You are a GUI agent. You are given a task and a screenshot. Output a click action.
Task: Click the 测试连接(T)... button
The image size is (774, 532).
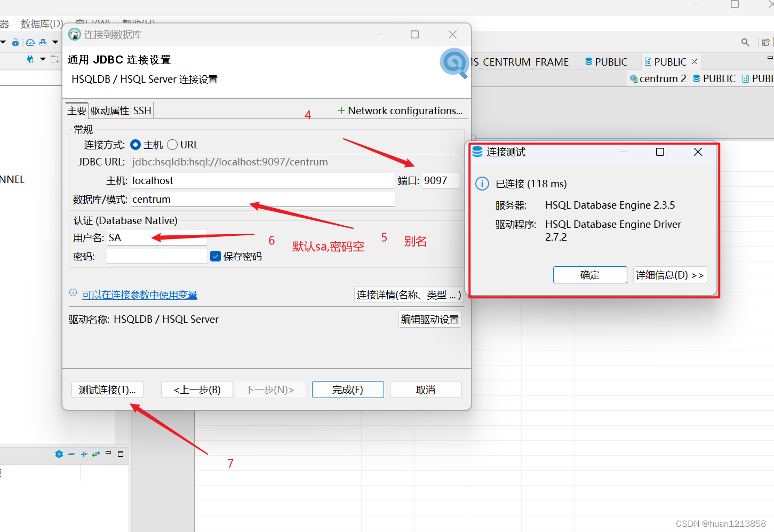pyautogui.click(x=107, y=390)
